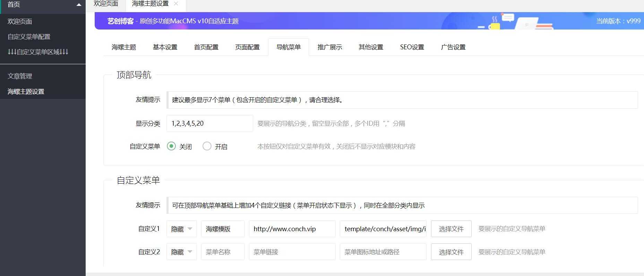Click the template/conch/asset/img icon path field
644x276 pixels.
[383, 229]
